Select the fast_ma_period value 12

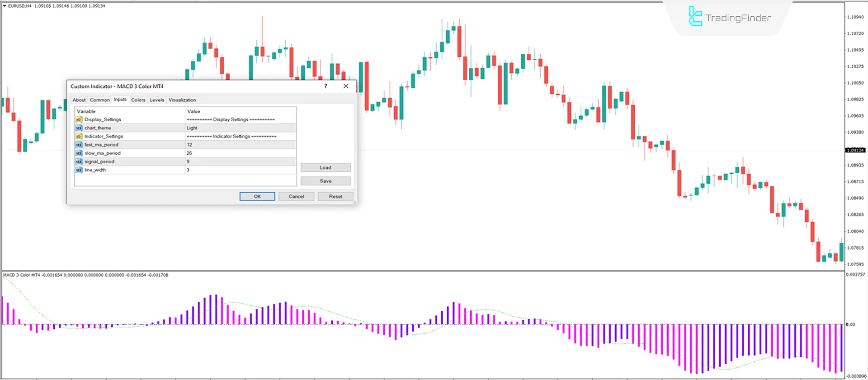pyautogui.click(x=241, y=145)
